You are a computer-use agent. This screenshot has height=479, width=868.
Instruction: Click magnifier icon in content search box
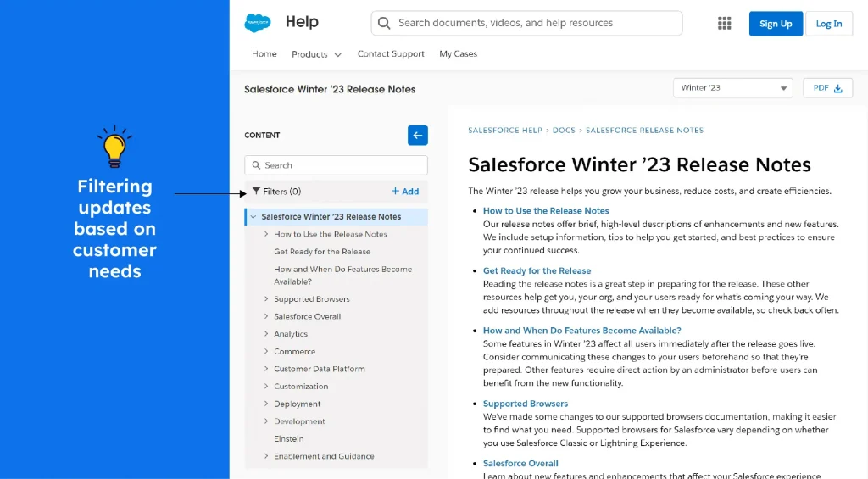[256, 165]
